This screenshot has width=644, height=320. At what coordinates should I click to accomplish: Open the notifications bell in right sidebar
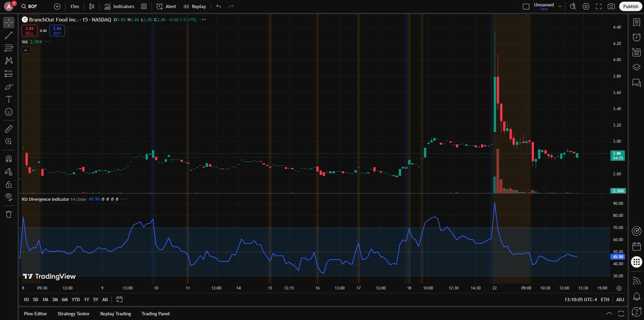[636, 295]
